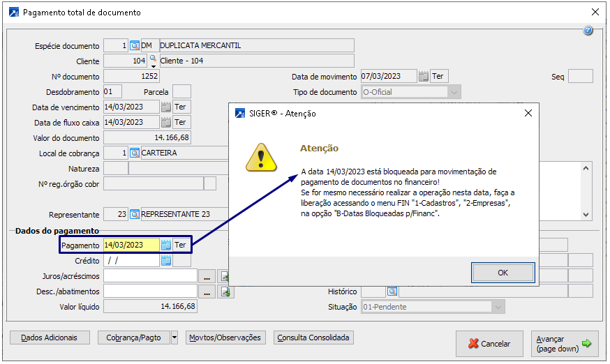The height and width of the screenshot is (364, 610).
Task: Close the Pagamento total de documento window
Action: click(595, 12)
